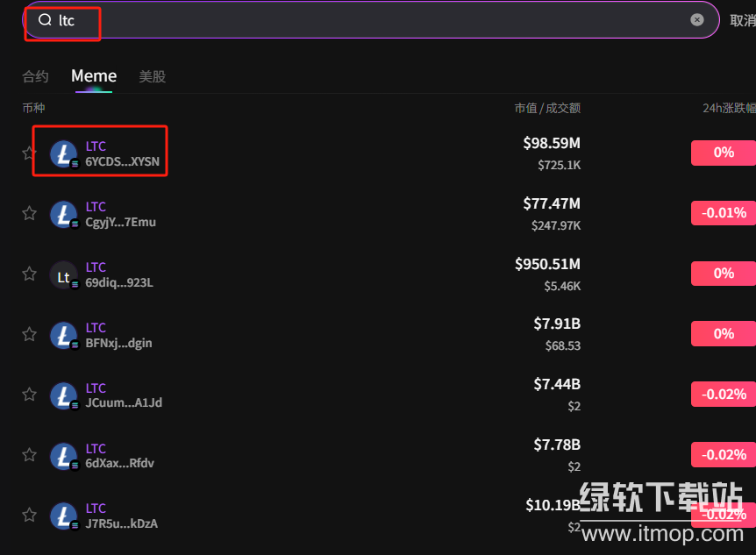Viewport: 756px width, 555px height.
Task: Click the dark Lt logo for 69diq...923L
Action: coord(63,275)
